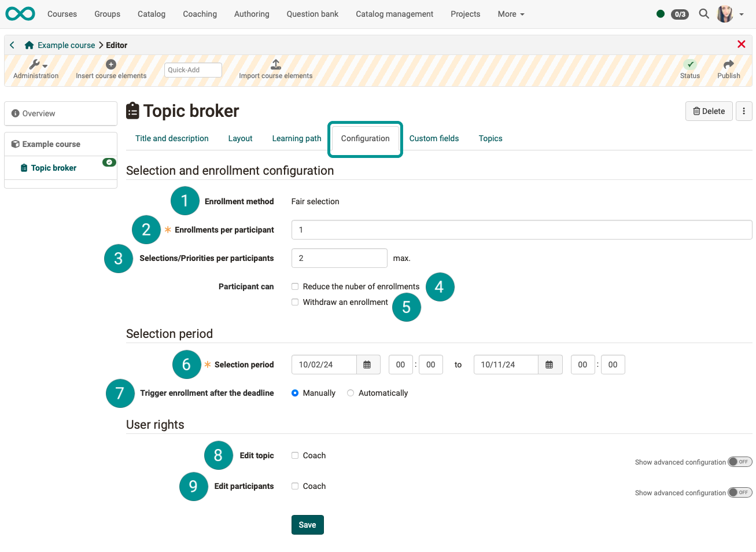The image size is (756, 552).
Task: Open the 0/3 counter badge
Action: coord(680,14)
